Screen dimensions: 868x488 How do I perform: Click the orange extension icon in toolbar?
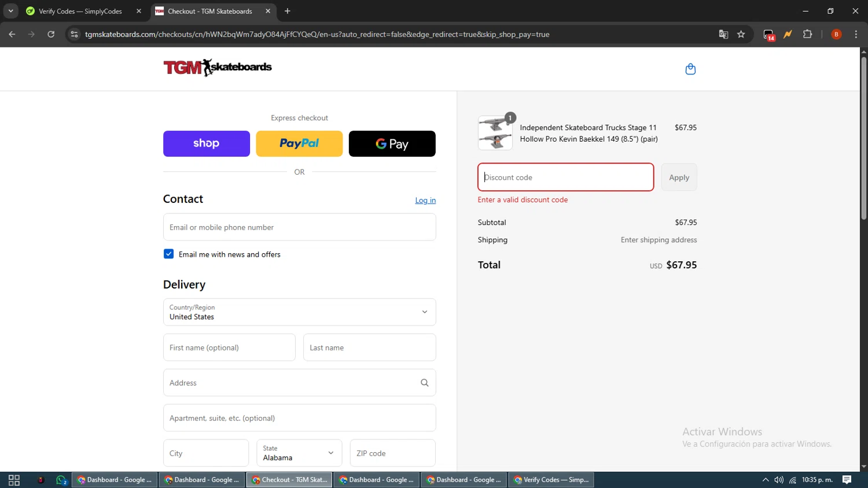[788, 34]
